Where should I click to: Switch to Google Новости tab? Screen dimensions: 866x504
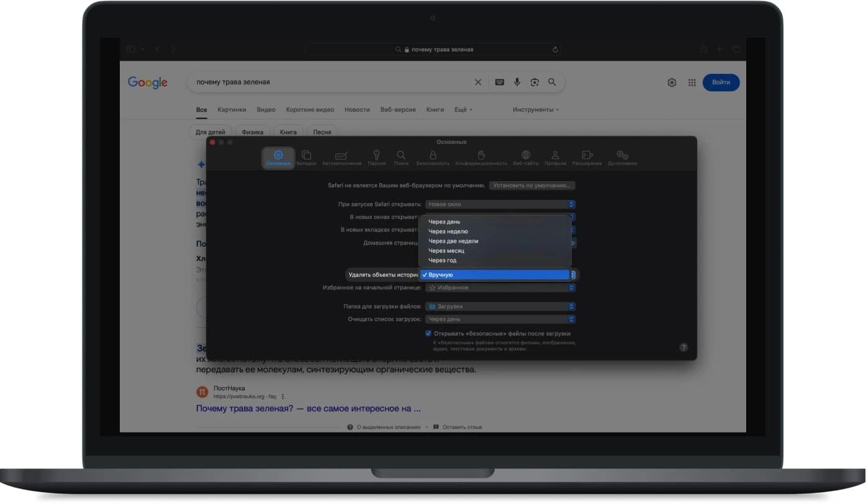click(x=357, y=110)
